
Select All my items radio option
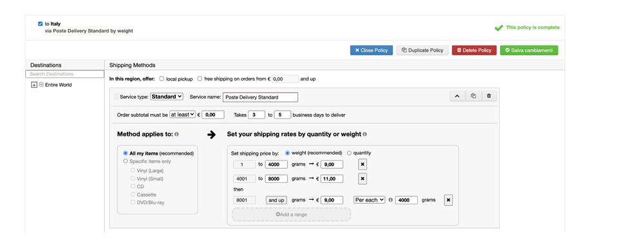point(126,153)
